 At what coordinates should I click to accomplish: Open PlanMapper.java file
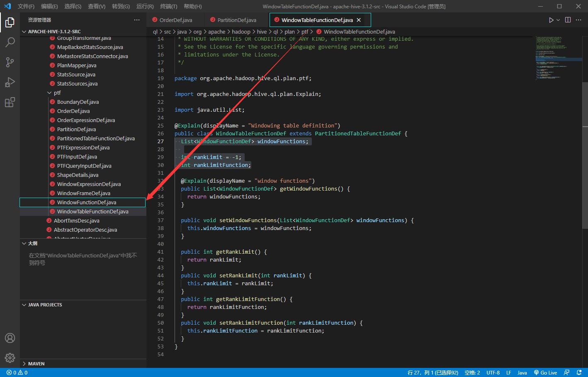pyautogui.click(x=83, y=65)
